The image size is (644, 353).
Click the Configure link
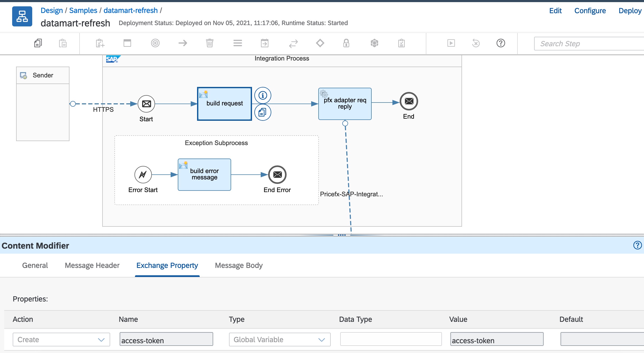pos(590,11)
